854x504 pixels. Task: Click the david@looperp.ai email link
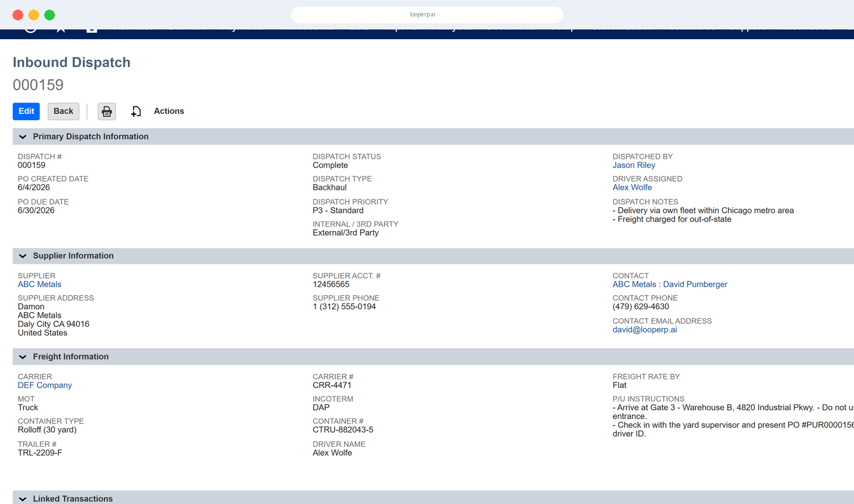pos(644,330)
